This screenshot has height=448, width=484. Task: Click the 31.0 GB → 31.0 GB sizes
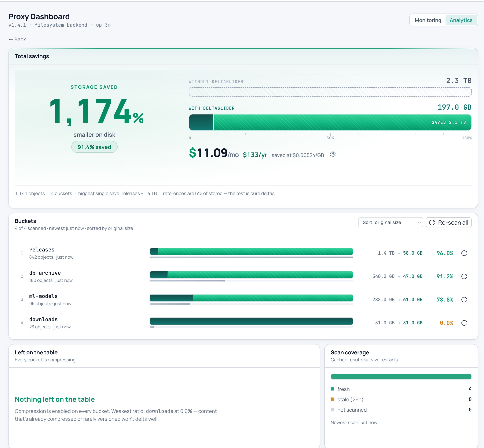pos(399,323)
